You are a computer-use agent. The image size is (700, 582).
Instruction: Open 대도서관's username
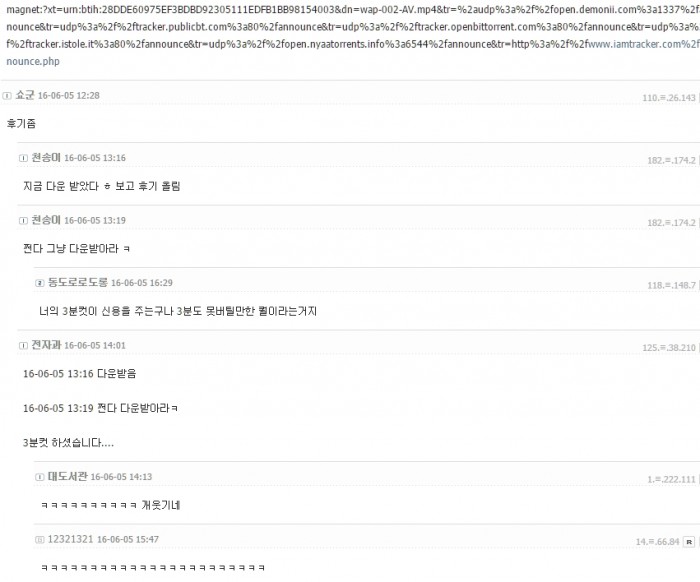[x=67, y=477]
